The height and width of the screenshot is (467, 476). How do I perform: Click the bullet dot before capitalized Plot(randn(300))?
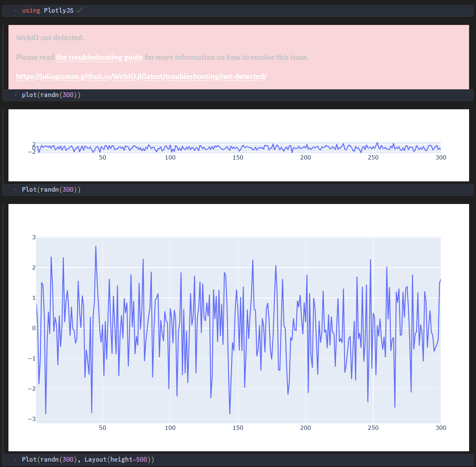click(x=16, y=190)
